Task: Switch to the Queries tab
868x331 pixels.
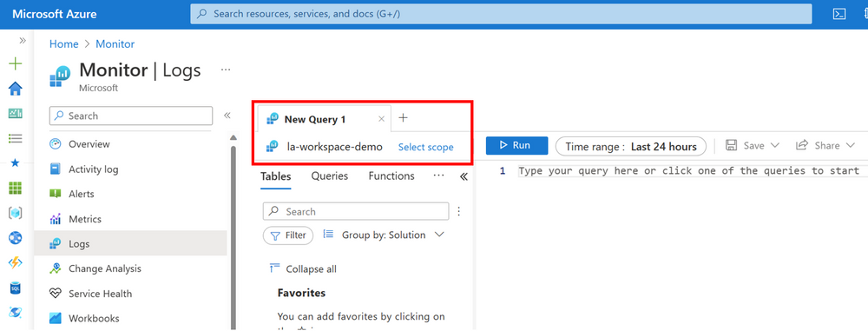Action: coord(329,176)
